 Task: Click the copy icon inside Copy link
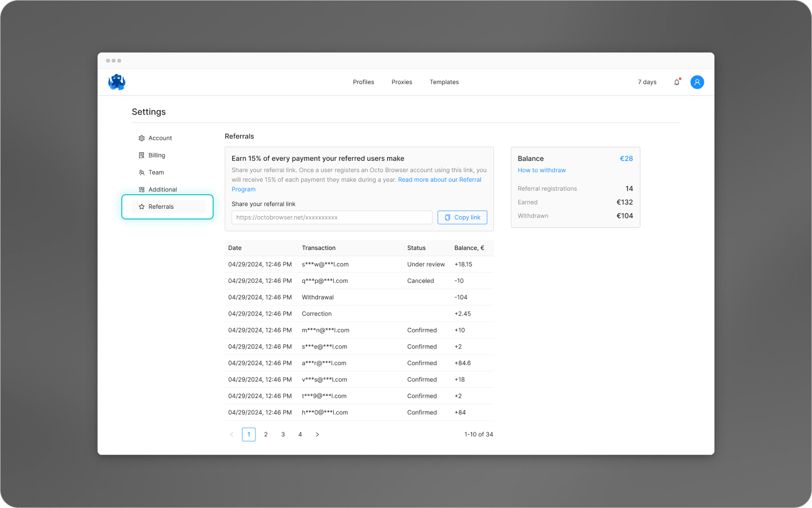(x=447, y=217)
